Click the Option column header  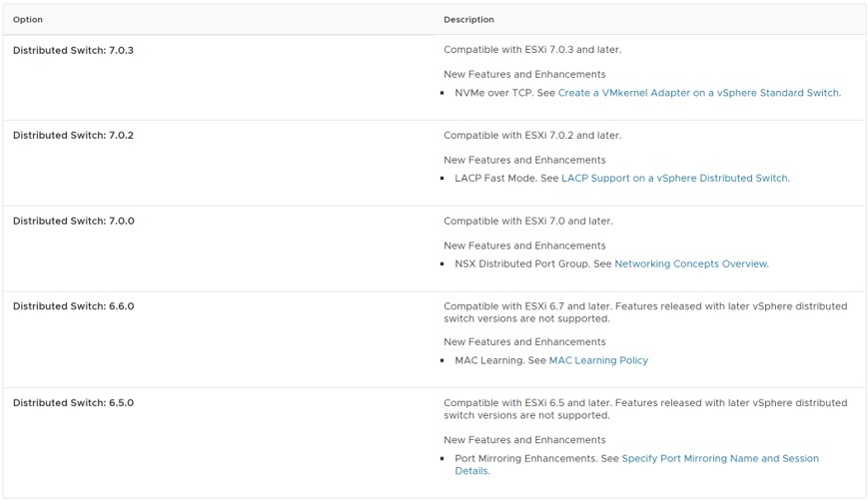28,19
